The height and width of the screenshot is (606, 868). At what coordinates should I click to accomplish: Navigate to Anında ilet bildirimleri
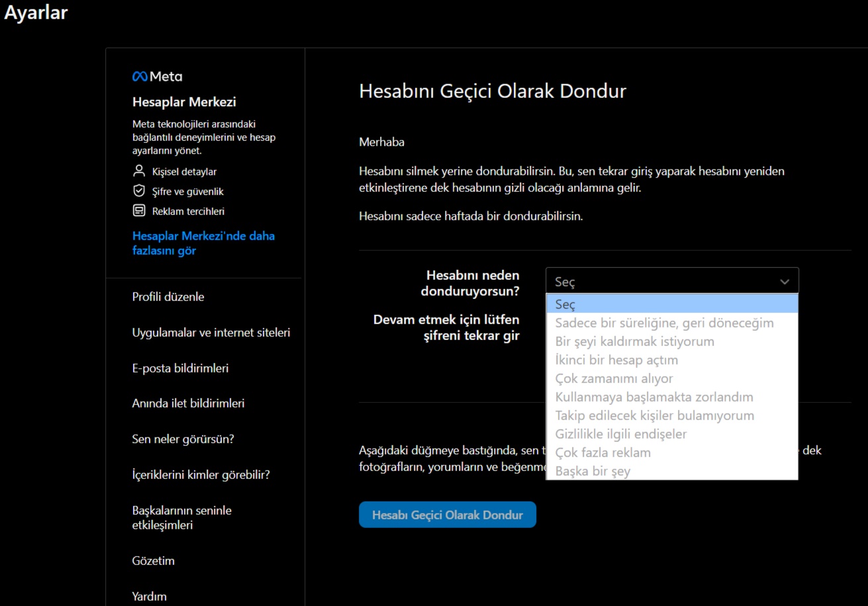[x=188, y=404]
